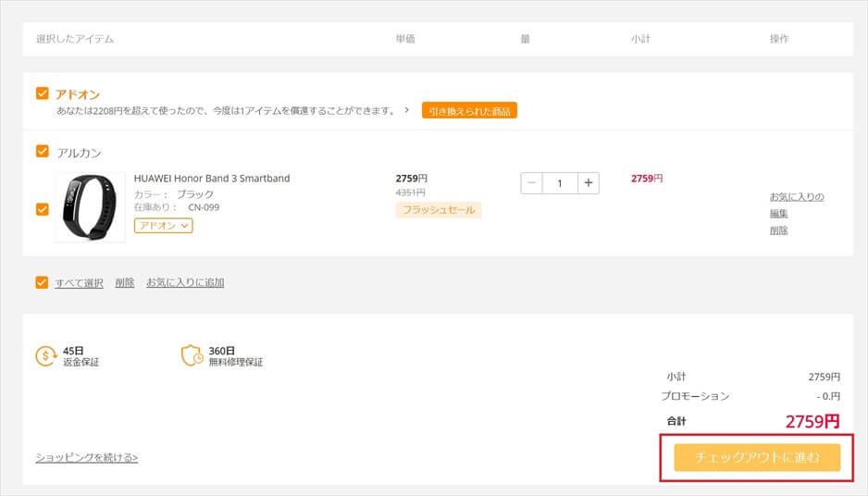Click the struck-through 4351円 original price
Screen dimensions: 868x496
[x=410, y=192]
